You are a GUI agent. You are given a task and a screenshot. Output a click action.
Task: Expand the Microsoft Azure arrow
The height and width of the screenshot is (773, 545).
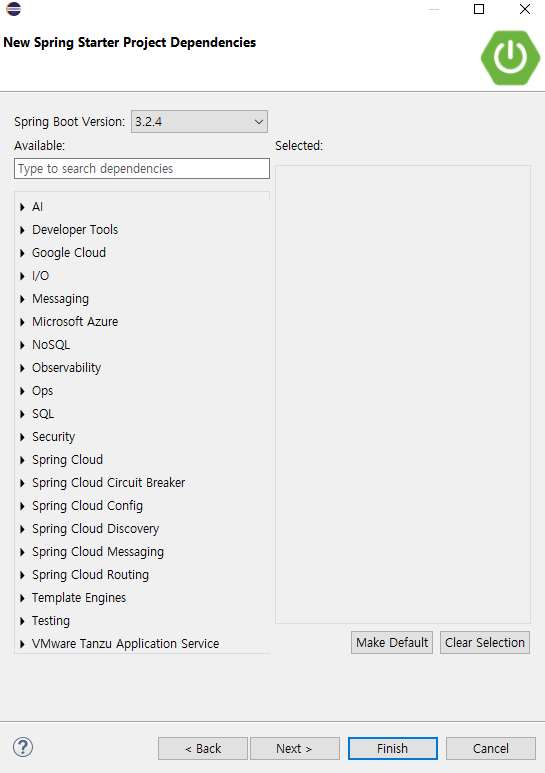22,322
